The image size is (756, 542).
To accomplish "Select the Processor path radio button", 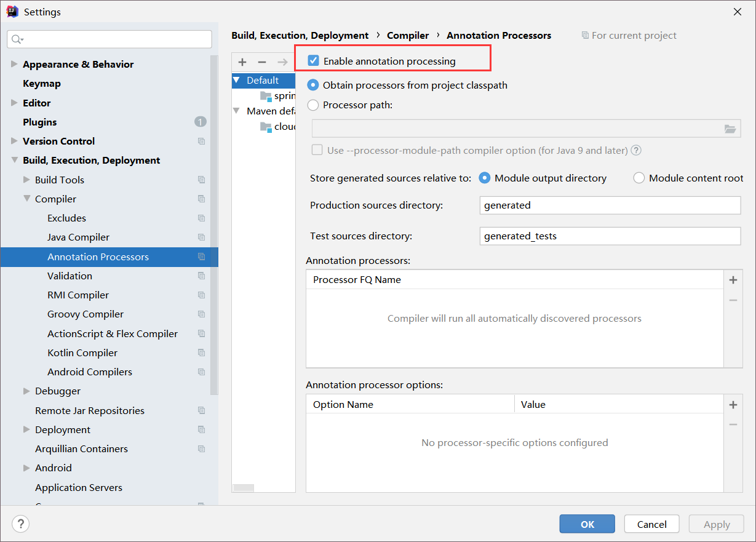I will [x=313, y=105].
